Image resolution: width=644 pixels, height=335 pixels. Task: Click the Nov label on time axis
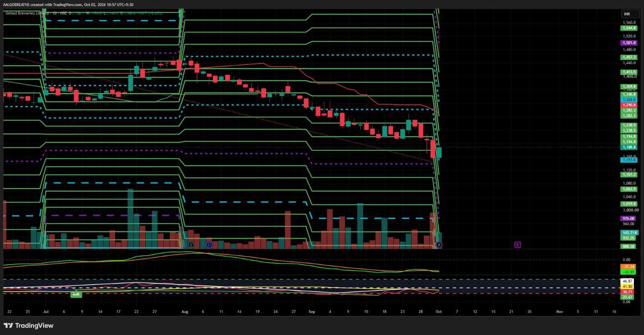(559, 312)
